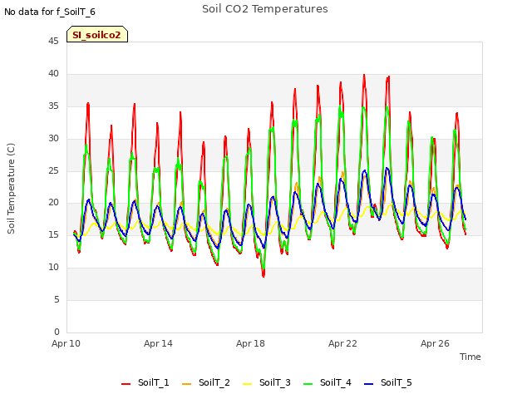Click the 20 y-axis tick label
532x399 pixels.
point(53,203)
